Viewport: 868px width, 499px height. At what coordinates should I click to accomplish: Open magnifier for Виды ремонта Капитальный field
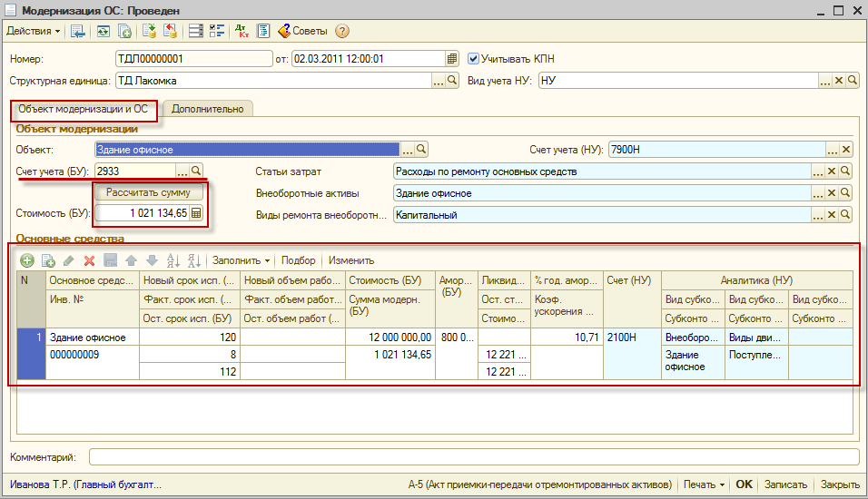point(845,215)
